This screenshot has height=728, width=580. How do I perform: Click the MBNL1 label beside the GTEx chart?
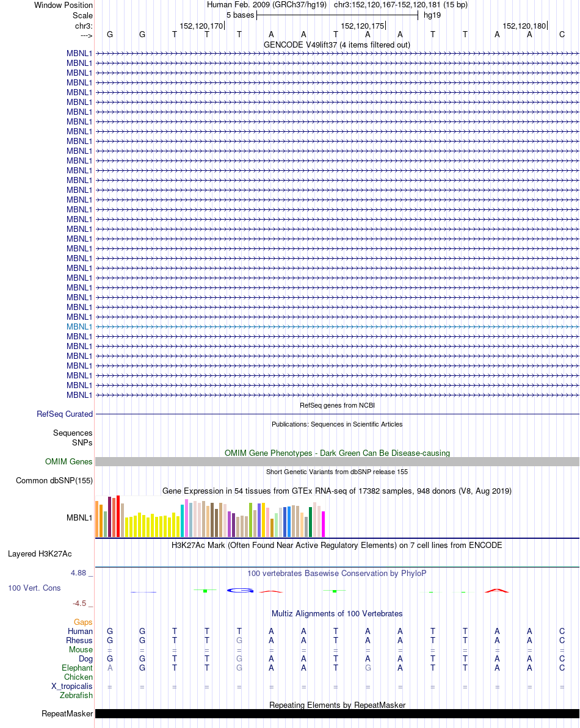[79, 517]
